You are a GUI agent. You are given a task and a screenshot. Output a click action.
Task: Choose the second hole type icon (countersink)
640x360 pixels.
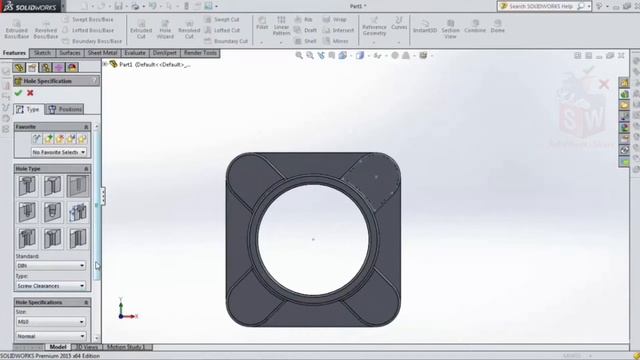52,186
